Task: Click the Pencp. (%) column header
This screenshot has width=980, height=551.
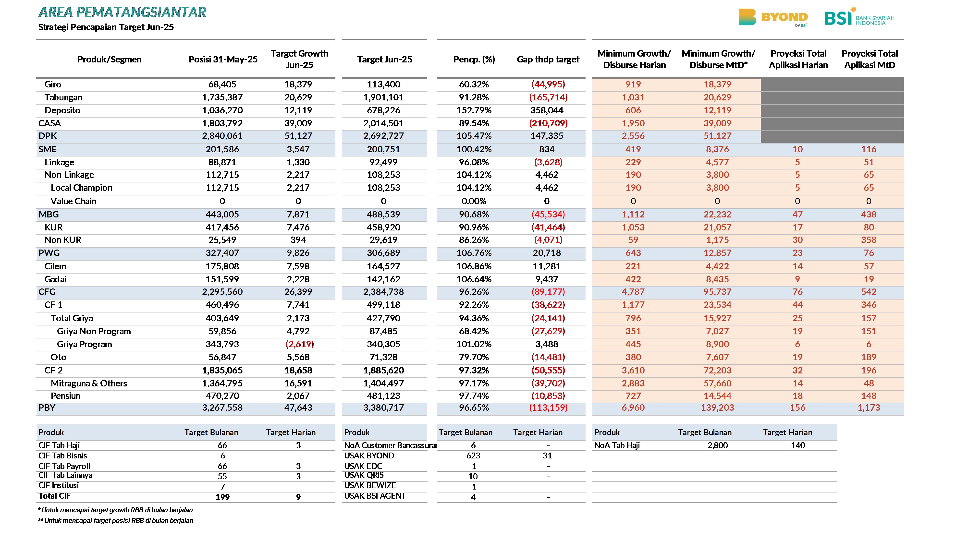Action: [x=474, y=59]
